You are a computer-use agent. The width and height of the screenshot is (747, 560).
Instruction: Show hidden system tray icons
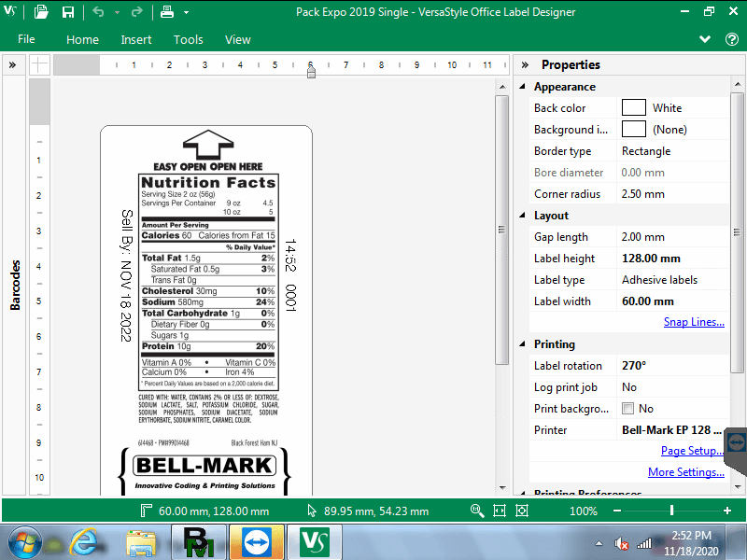pos(599,543)
